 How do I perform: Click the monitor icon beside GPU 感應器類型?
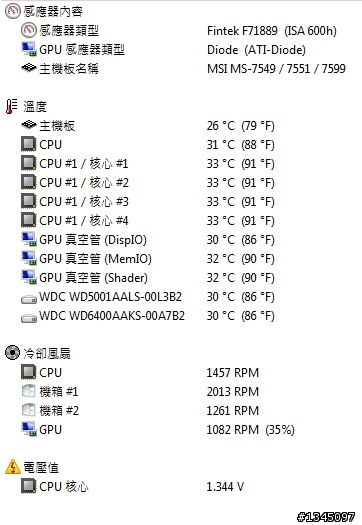(29, 50)
